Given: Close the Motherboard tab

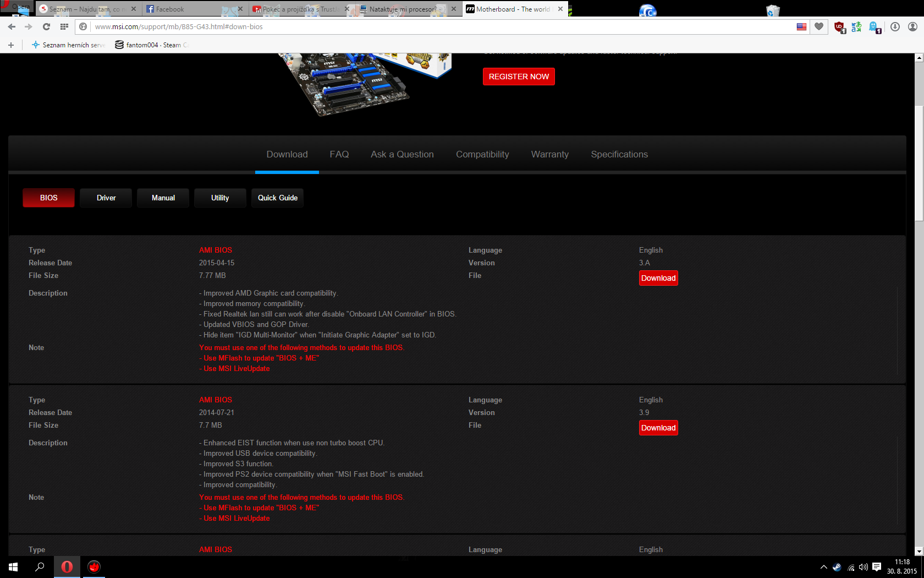Looking at the screenshot, I should [560, 9].
